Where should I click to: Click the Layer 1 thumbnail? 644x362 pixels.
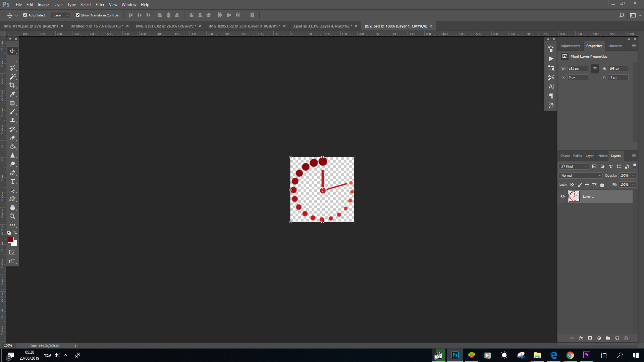pyautogui.click(x=574, y=196)
